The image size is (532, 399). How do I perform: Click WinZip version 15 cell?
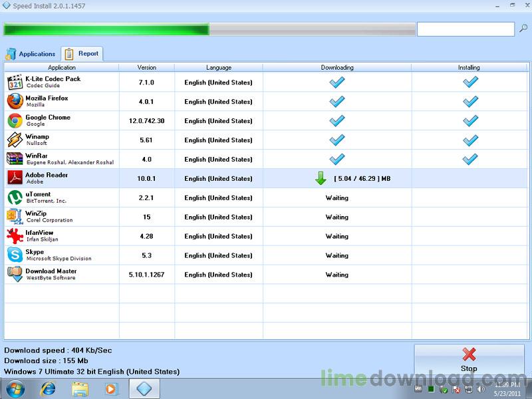coord(146,217)
